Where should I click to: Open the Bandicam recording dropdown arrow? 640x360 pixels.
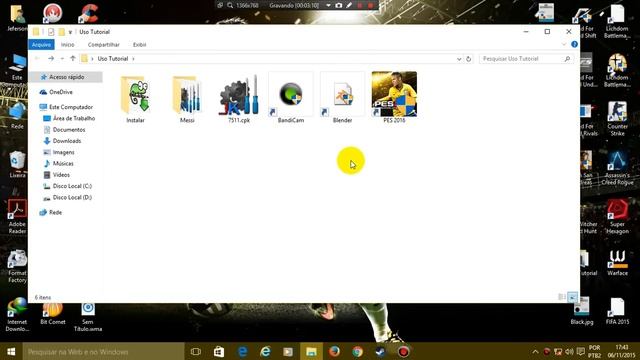(x=328, y=5)
